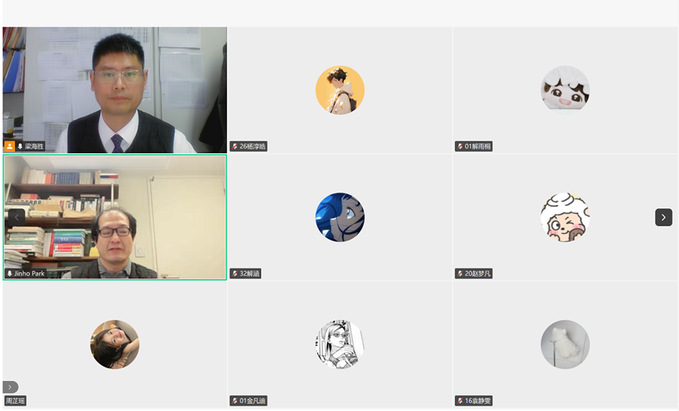Click white plush avatar of 16袁静雯
Screen dimensions: 679x411
pos(565,344)
